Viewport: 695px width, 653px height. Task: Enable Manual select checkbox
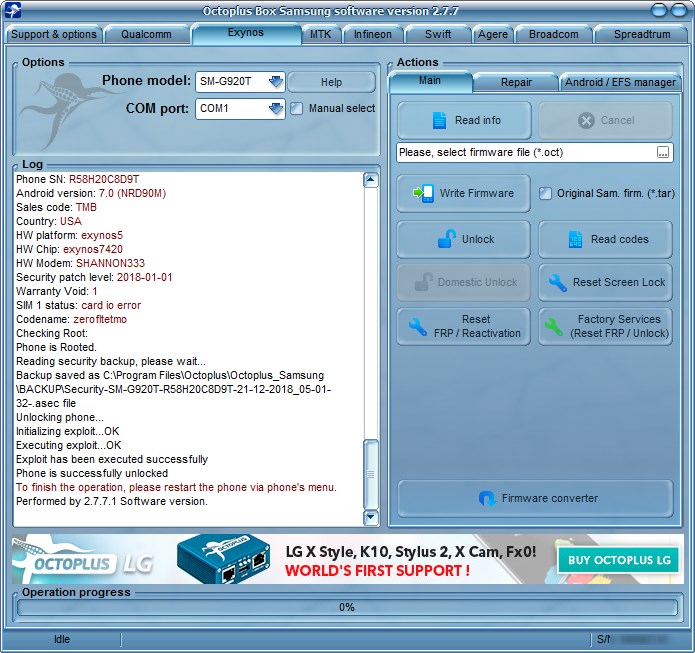point(297,108)
